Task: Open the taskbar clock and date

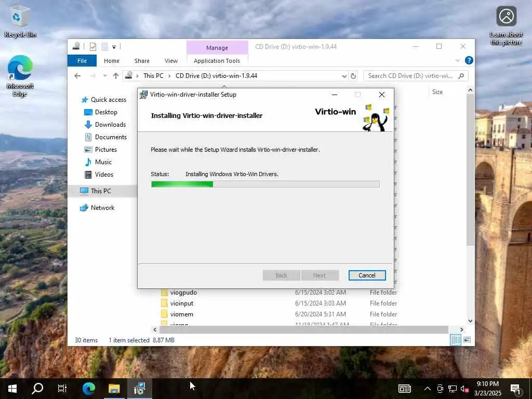Action: 487,389
